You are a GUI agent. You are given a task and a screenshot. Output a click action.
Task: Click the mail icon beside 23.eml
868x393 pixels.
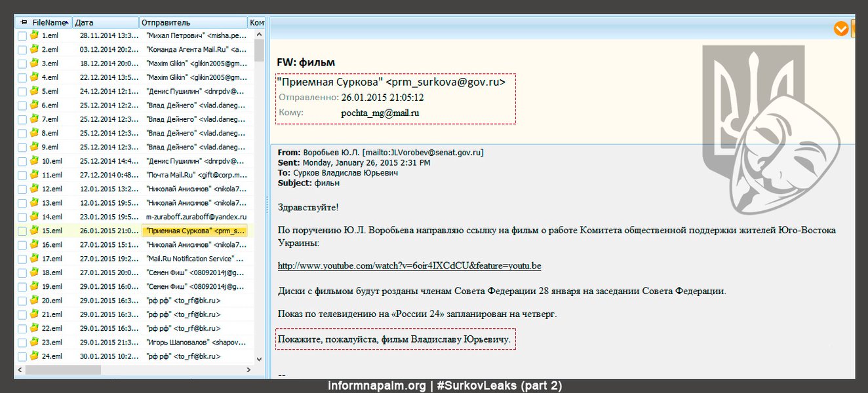pyautogui.click(x=34, y=342)
